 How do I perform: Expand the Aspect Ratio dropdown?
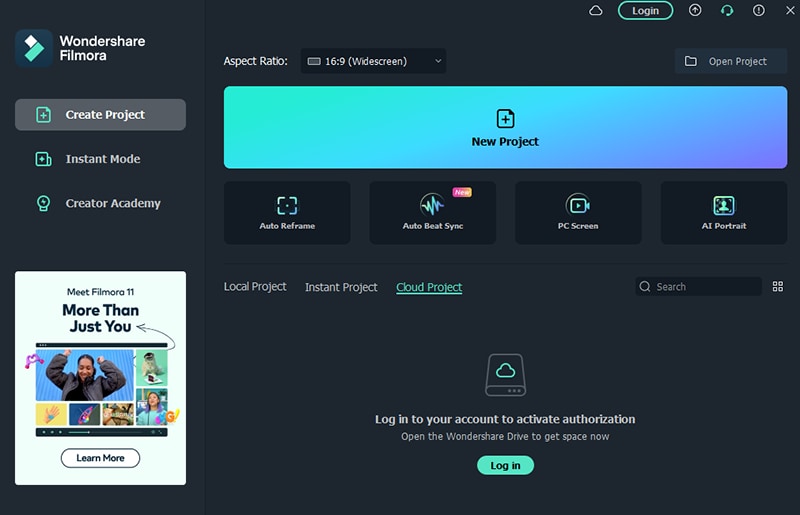click(373, 61)
